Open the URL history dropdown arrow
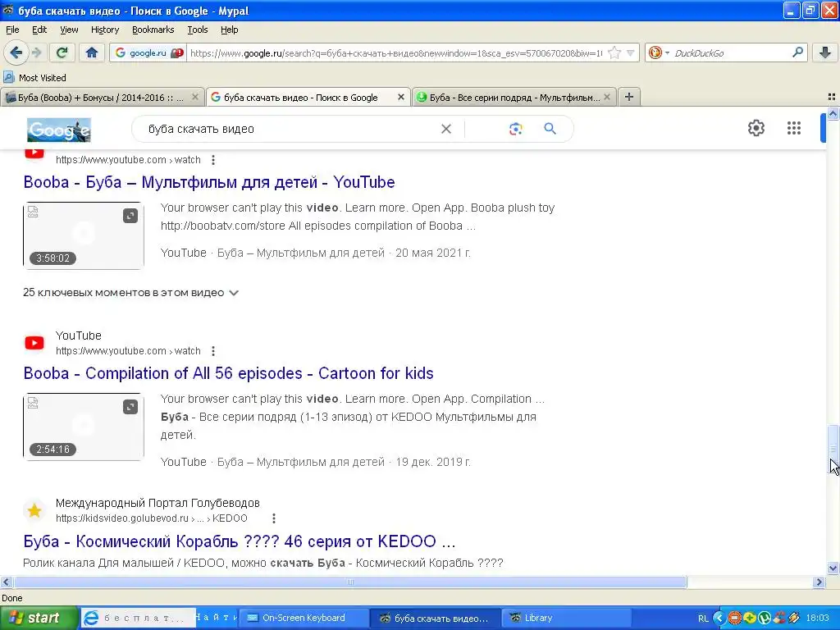The width and height of the screenshot is (840, 630). tap(631, 52)
